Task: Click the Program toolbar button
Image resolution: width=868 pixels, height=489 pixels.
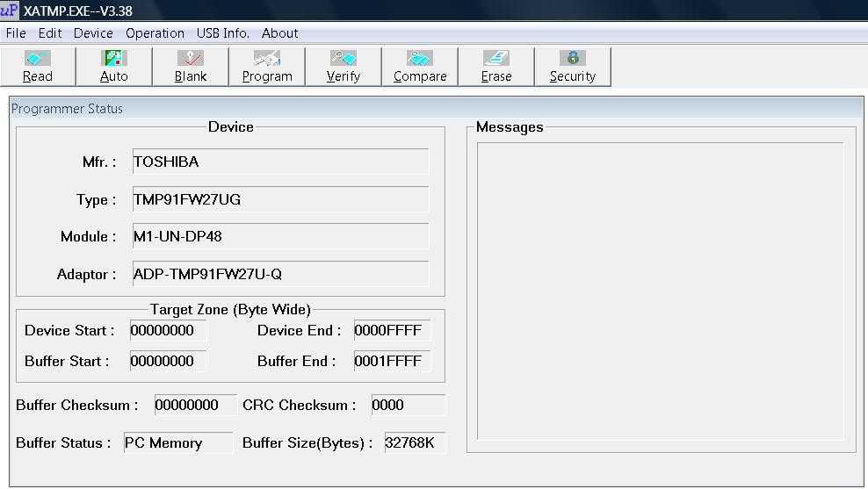Action: pos(267,67)
